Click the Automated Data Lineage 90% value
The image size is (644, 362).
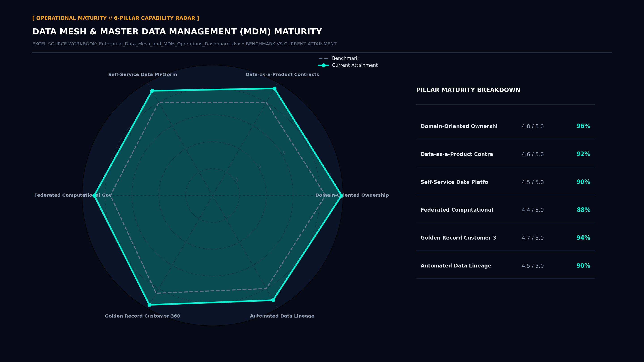click(x=583, y=266)
